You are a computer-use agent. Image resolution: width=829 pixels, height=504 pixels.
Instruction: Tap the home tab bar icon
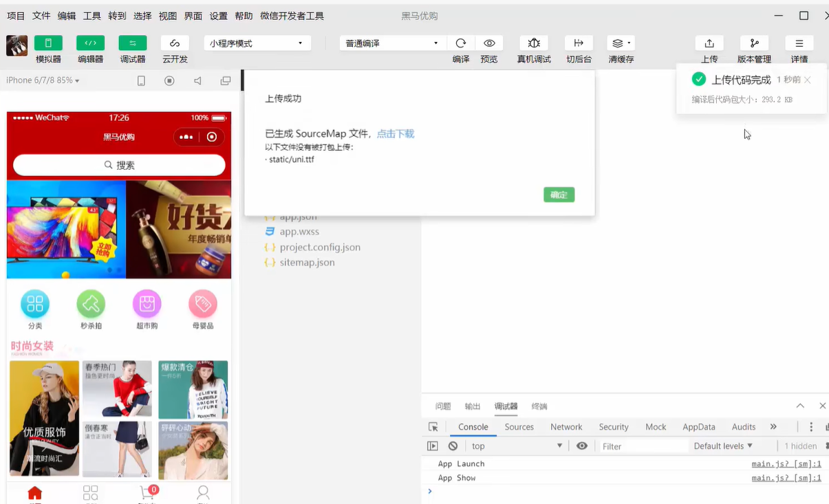click(34, 494)
